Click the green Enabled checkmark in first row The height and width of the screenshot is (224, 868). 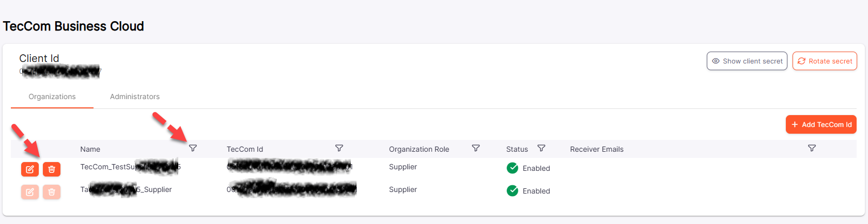point(513,168)
